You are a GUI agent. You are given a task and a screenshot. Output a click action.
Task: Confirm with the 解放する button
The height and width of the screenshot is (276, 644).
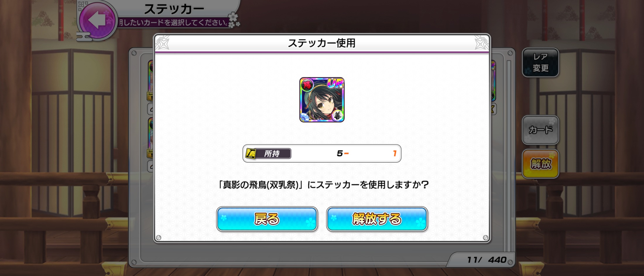(377, 219)
